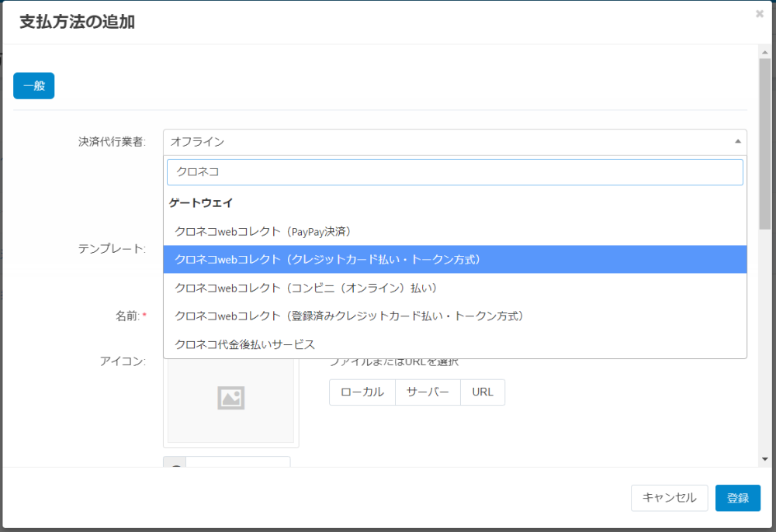Click the scrollbar up arrow

(764, 52)
